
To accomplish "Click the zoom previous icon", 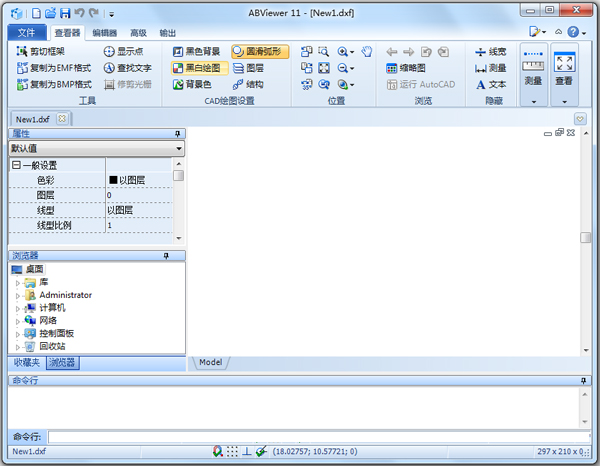I will coord(324,84).
